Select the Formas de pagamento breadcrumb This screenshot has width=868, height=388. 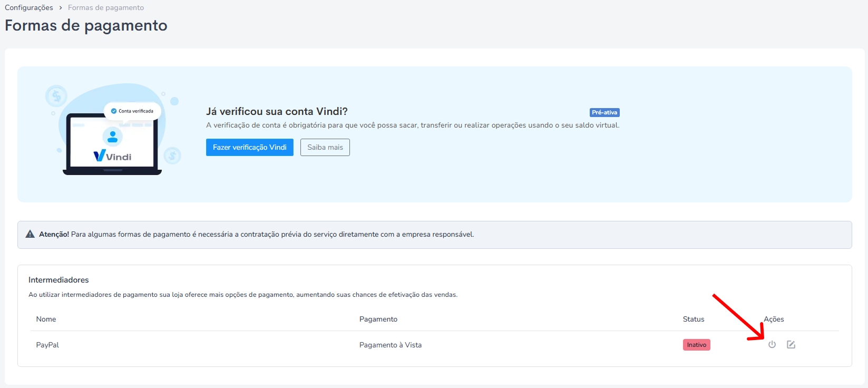click(x=106, y=8)
